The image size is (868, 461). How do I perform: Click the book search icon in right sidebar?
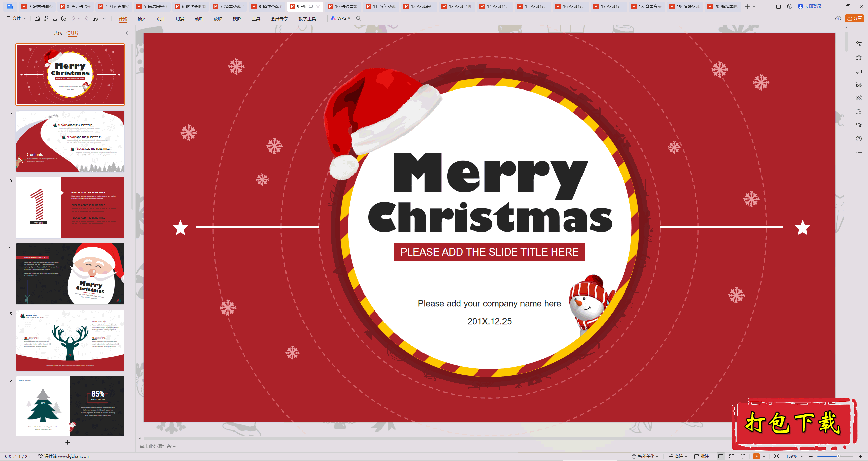[x=859, y=112]
